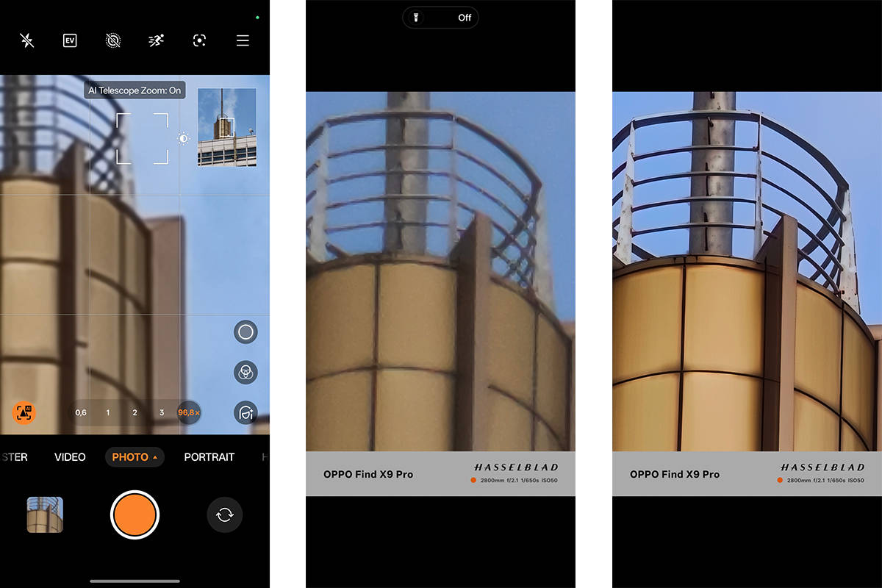Tap the orange AI zoom icon

coord(24,412)
